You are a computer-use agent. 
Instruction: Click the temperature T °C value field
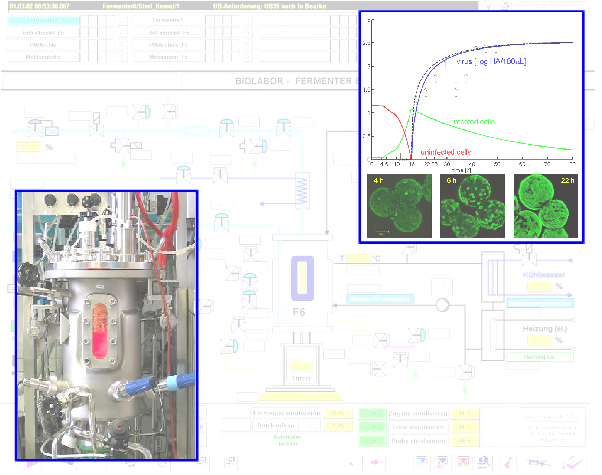coord(358,258)
